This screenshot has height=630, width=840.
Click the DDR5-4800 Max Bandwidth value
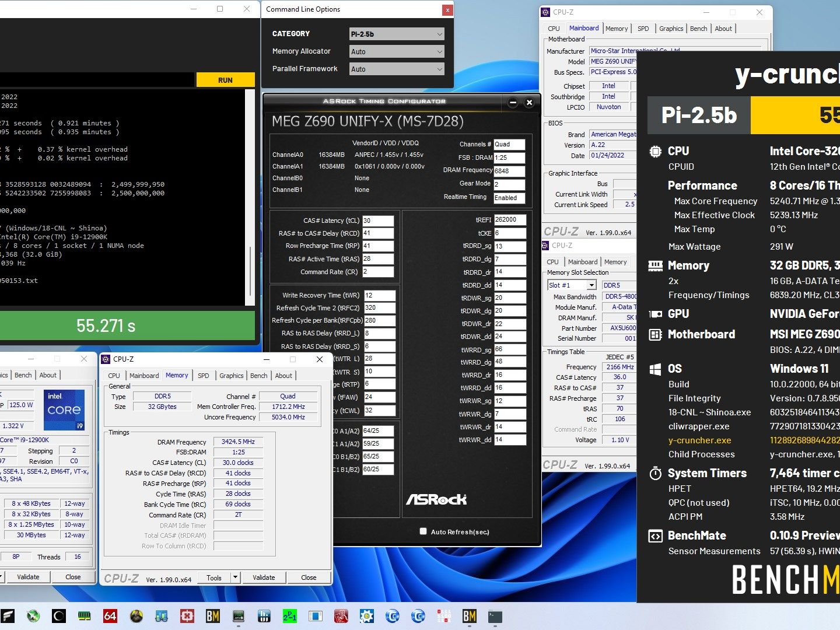click(620, 296)
